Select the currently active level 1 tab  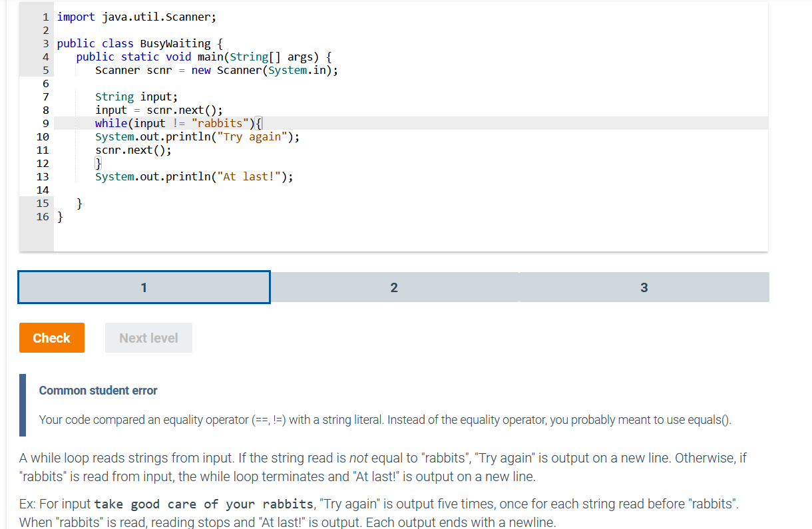[x=144, y=287]
